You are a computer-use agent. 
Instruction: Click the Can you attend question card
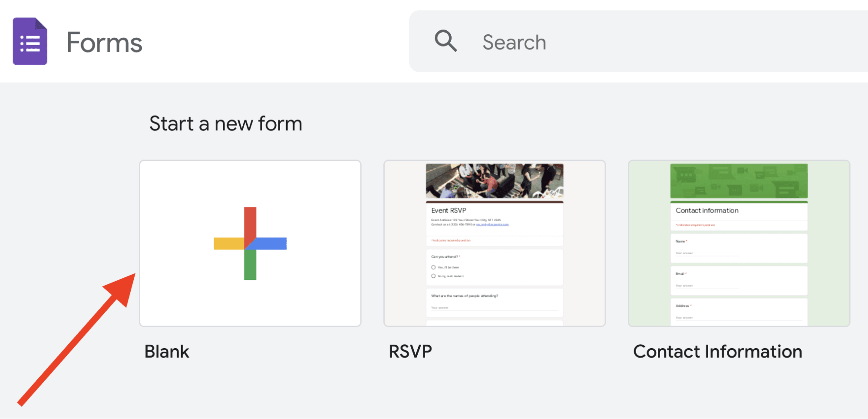(494, 267)
